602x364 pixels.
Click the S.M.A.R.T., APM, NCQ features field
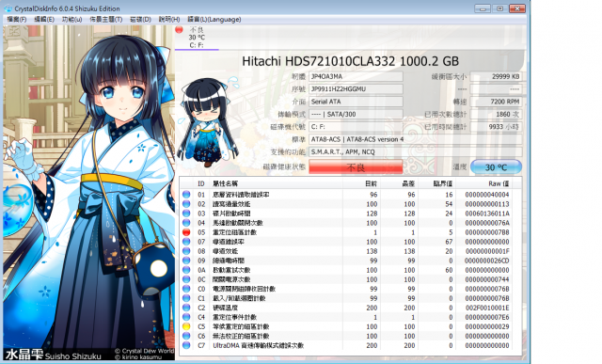[x=416, y=152]
